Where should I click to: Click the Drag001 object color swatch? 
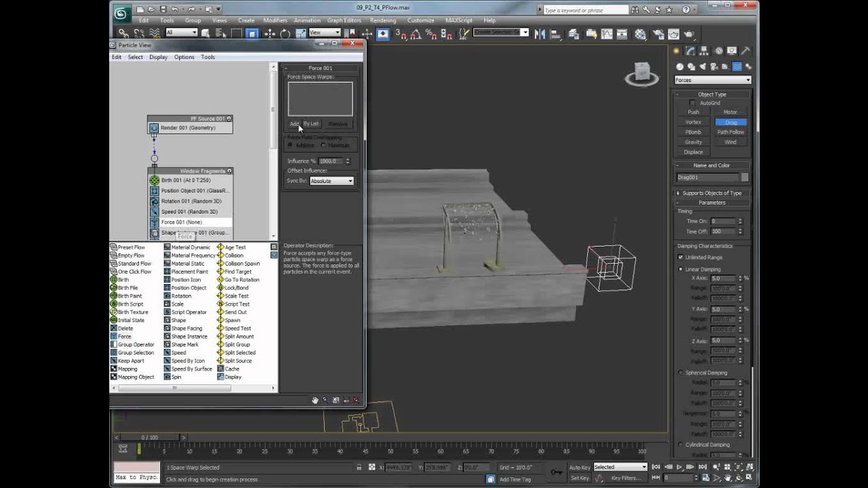point(745,178)
